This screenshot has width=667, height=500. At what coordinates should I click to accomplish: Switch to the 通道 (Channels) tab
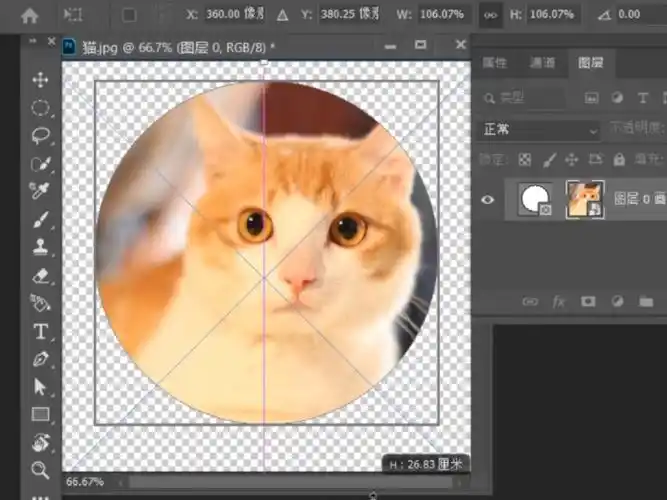(x=542, y=63)
